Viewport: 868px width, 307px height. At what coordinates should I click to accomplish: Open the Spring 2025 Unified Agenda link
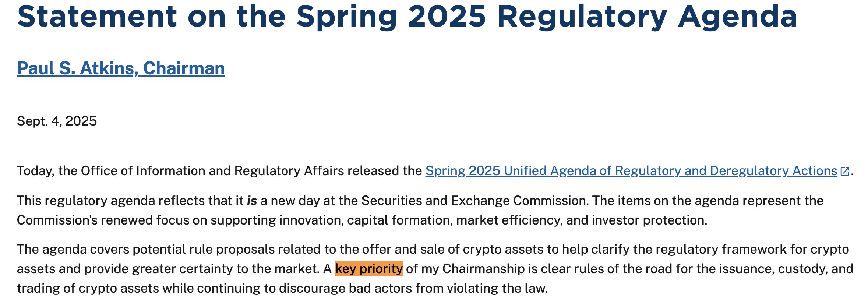pyautogui.click(x=631, y=171)
